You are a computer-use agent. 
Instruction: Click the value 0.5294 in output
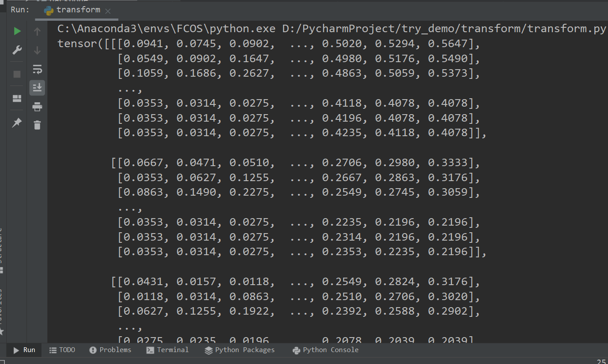tap(395, 44)
